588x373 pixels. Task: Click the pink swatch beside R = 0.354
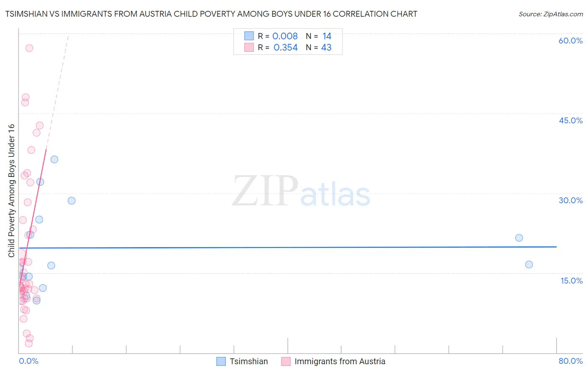tap(249, 47)
